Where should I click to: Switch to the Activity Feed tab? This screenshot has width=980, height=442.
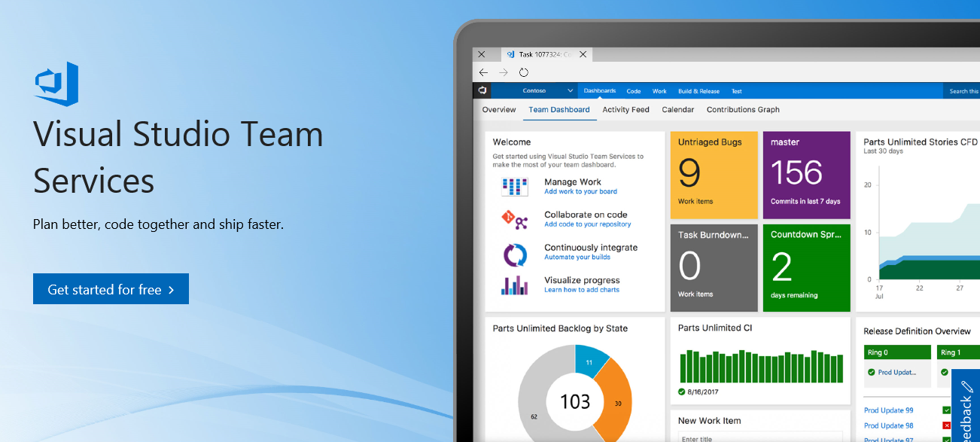(x=625, y=109)
